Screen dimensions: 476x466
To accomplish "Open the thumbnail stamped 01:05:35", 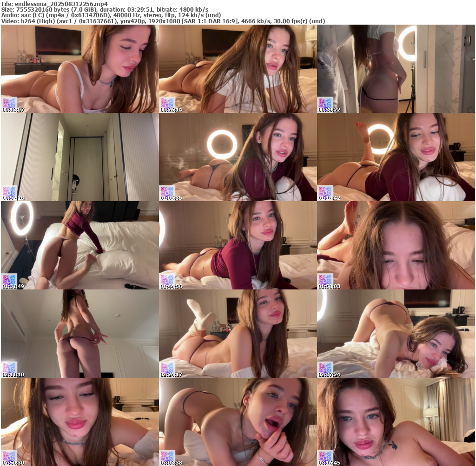I will [x=238, y=157].
